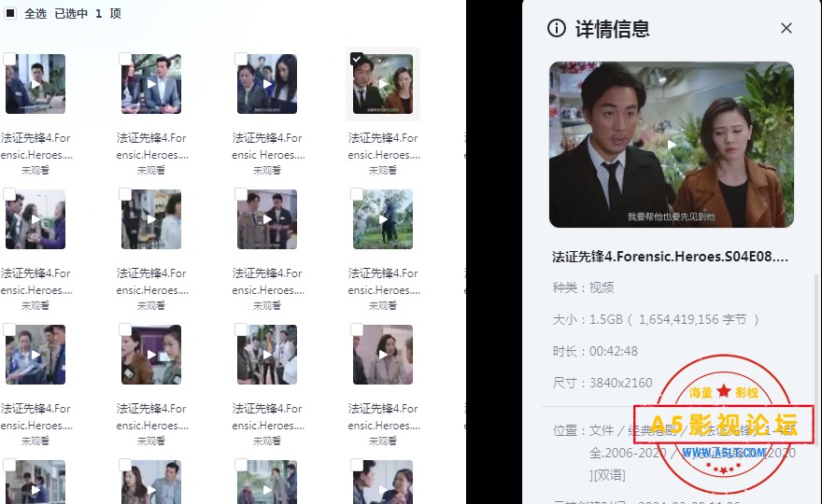Check the box on first row's first video

point(9,59)
